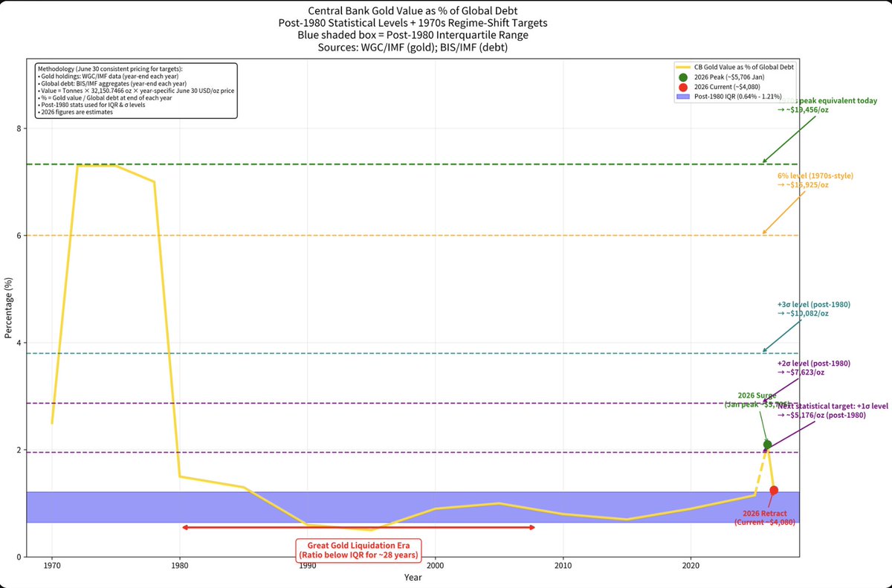The image size is (892, 588).
Task: Click the line 'Blue shaded box = Post-1980 Interquartile Range'
Action: pos(413,34)
